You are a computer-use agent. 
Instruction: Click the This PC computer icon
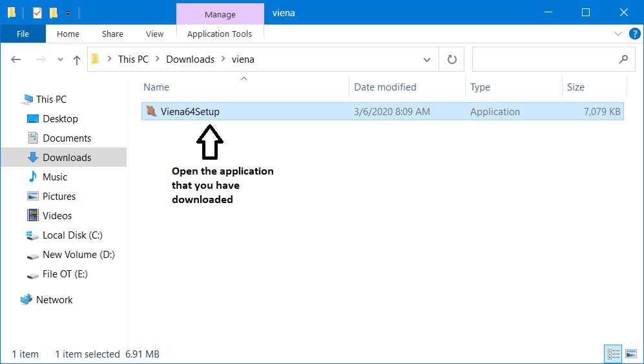[x=27, y=99]
